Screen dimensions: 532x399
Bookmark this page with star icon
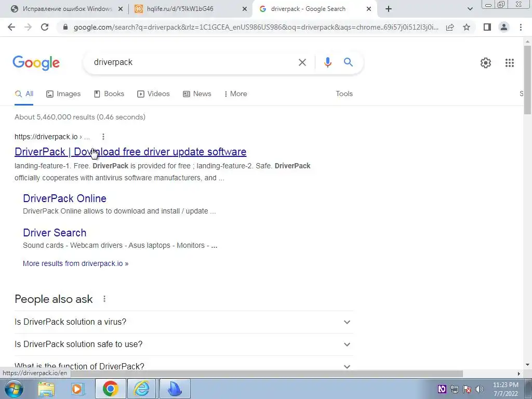tap(467, 27)
